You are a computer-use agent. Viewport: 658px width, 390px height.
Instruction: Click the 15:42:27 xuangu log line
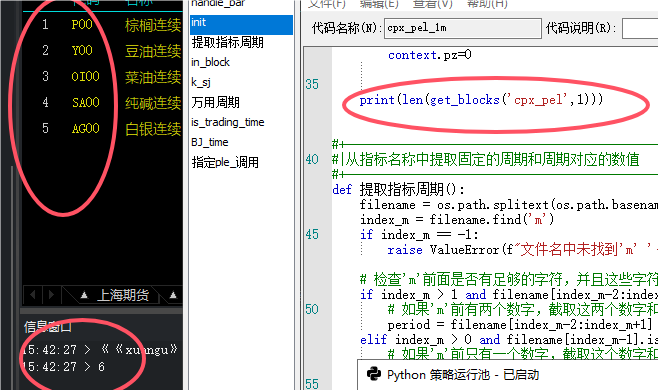100,349
